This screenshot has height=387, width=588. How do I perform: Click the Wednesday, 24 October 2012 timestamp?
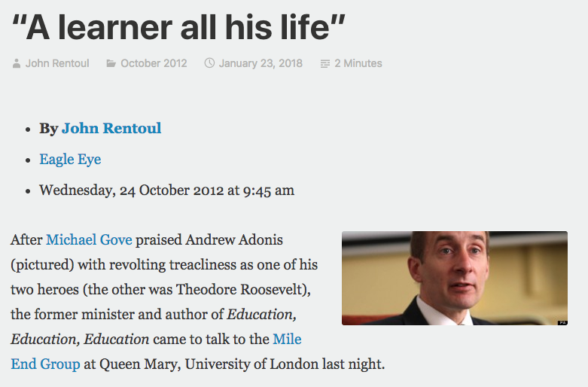pos(167,190)
